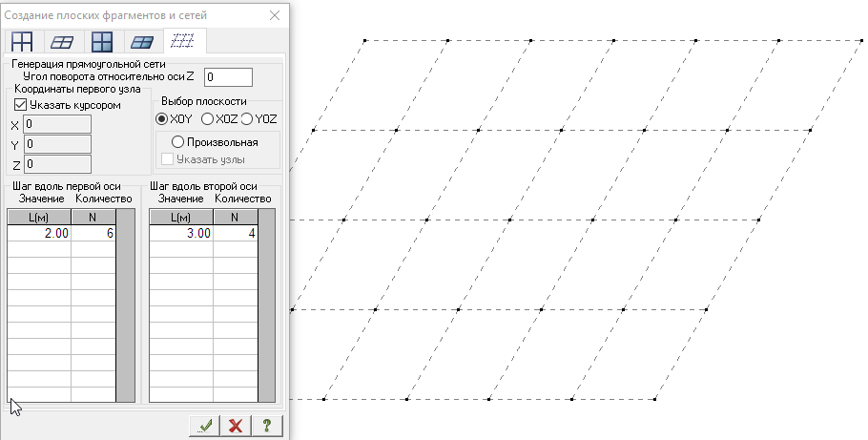The width and height of the screenshot is (868, 440).
Task: Open the beam grillage generation tab icon
Action: (x=61, y=42)
